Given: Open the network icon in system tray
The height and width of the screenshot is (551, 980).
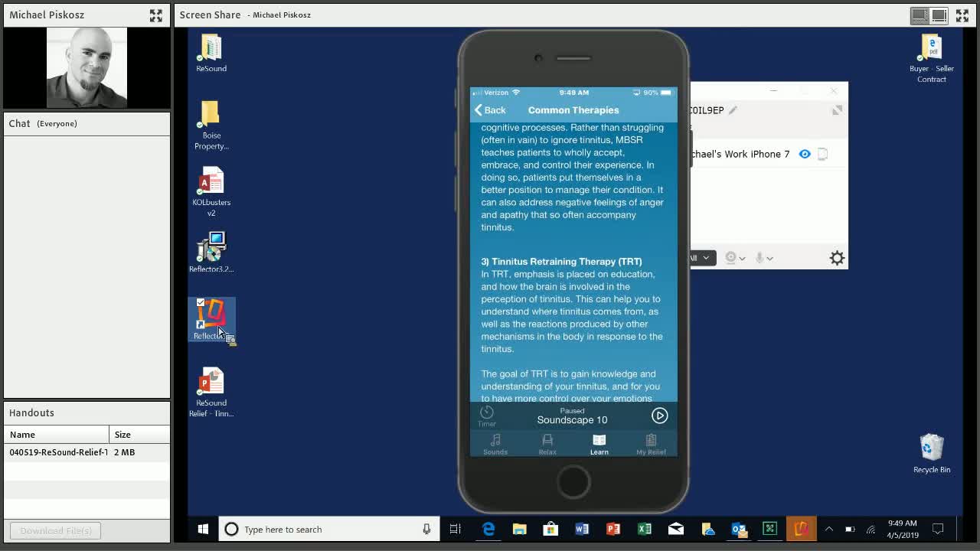Looking at the screenshot, I should (871, 529).
